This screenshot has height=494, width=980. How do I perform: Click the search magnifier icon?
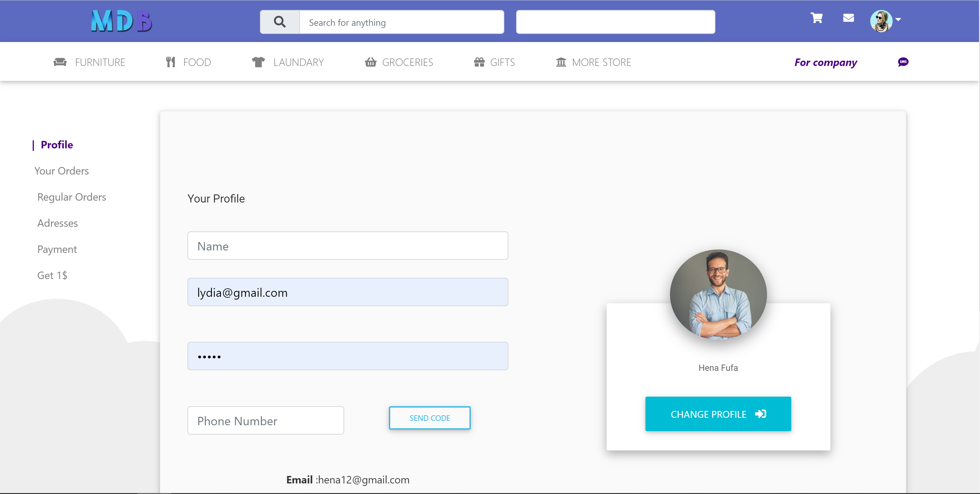280,22
